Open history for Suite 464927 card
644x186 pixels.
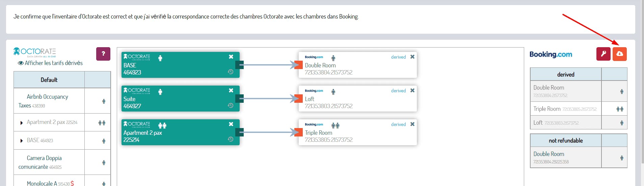point(231,105)
